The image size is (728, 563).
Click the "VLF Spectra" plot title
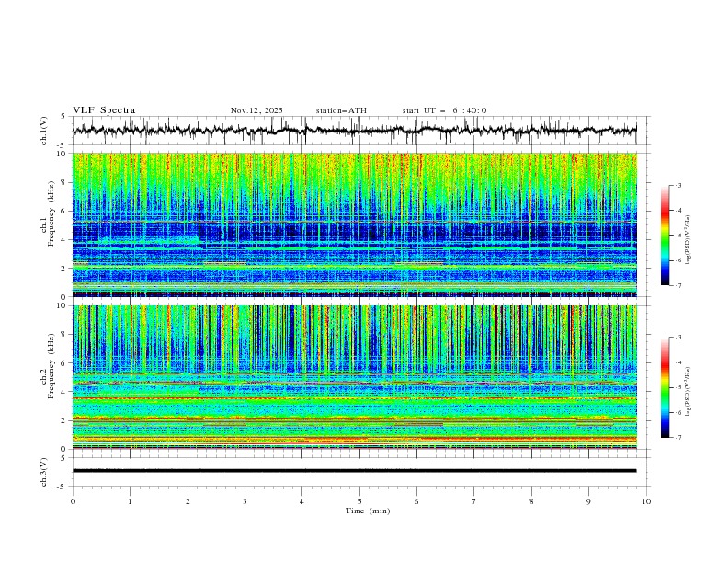click(104, 110)
